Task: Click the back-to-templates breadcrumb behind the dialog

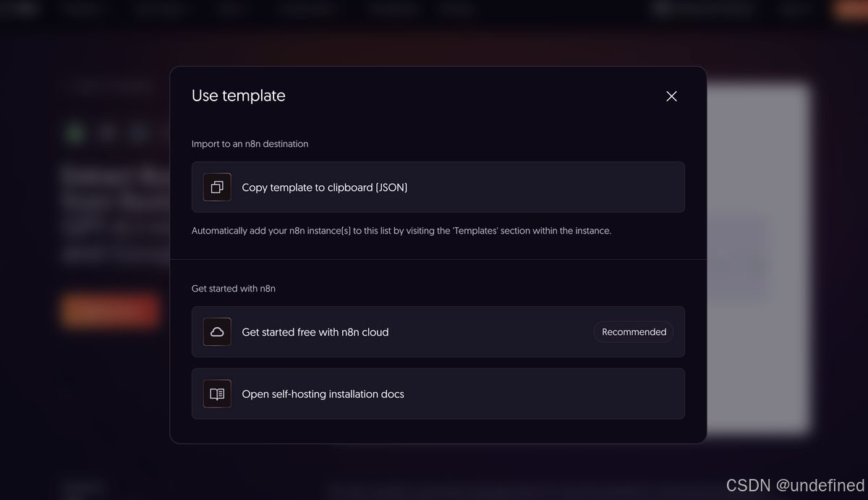Action: pos(109,85)
